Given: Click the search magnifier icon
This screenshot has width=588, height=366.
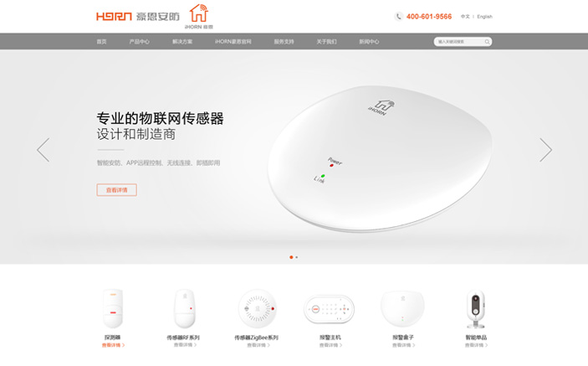Looking at the screenshot, I should pos(487,42).
